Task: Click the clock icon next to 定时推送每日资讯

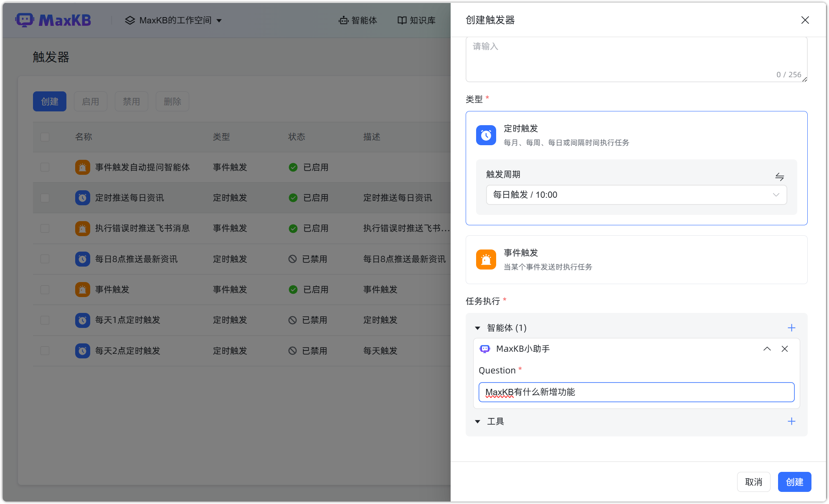Action: click(x=83, y=198)
